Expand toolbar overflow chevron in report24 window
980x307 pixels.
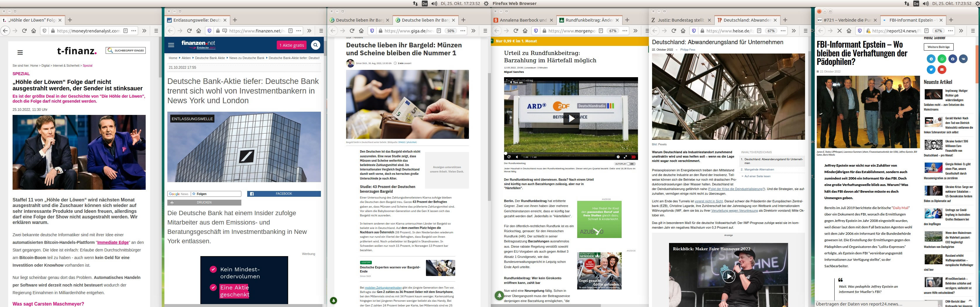[x=961, y=31]
